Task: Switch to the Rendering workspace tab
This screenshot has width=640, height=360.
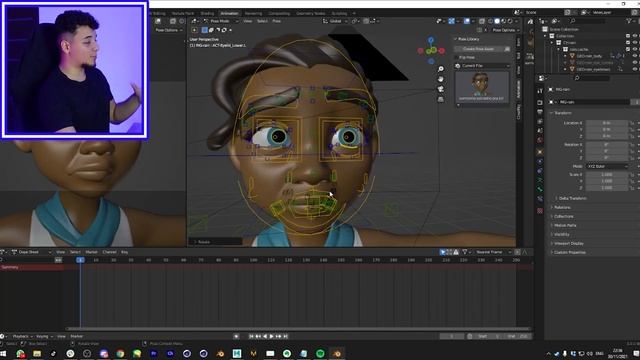Action: (253, 13)
